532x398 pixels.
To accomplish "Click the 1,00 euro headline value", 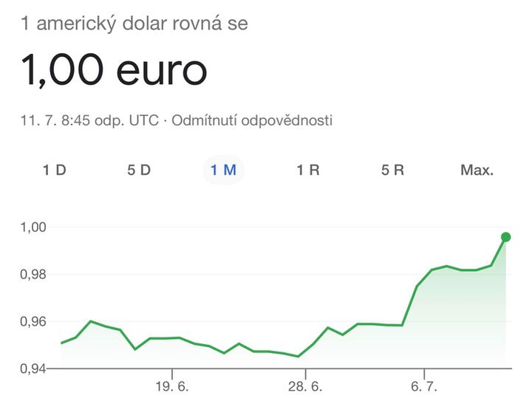I will click(x=114, y=71).
